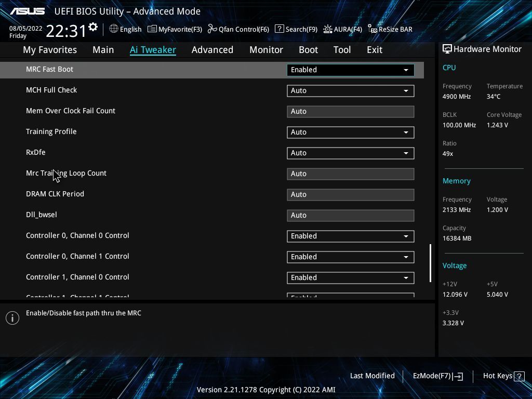This screenshot has width=532, height=399.
Task: Click the BCLK 100.00 MHz value
Action: click(459, 125)
